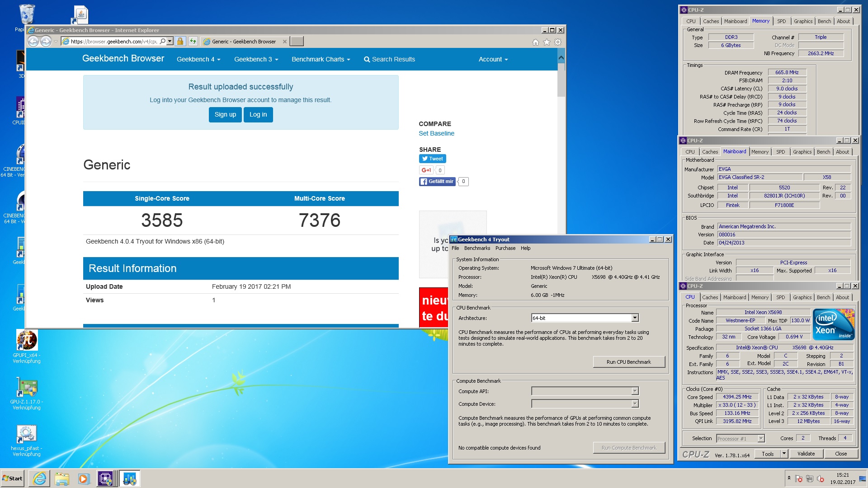
Task: Click the Tweet share button
Action: point(433,159)
